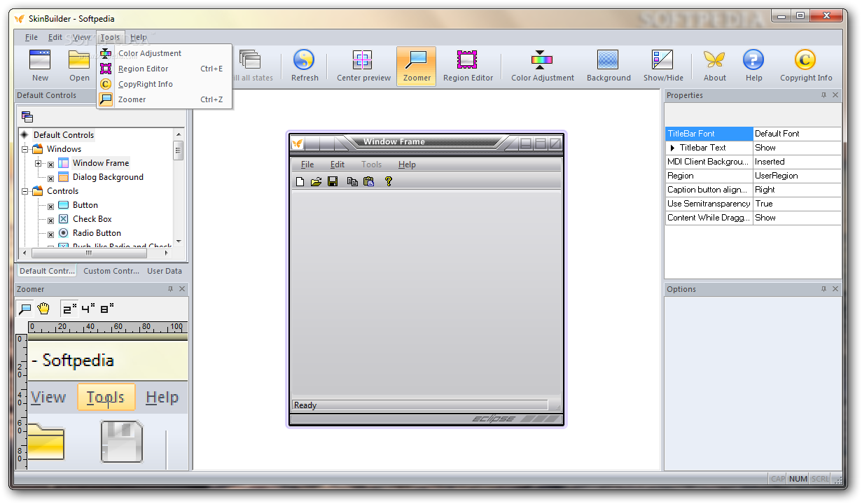Close the Zoomer panel
Viewport: 862px width, 504px height.
(182, 289)
